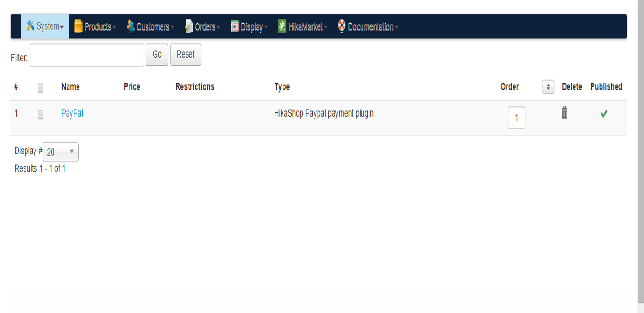Open the Orders menu

[x=202, y=26]
